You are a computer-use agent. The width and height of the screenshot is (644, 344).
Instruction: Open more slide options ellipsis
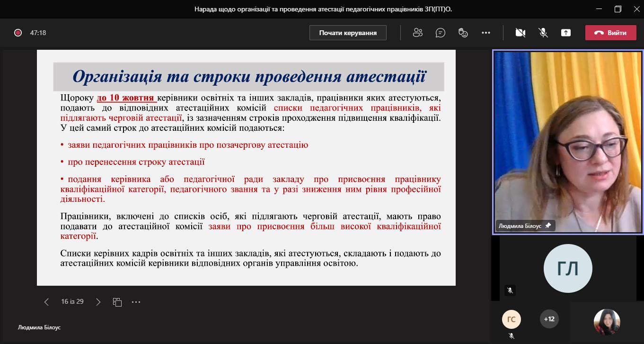point(136,302)
